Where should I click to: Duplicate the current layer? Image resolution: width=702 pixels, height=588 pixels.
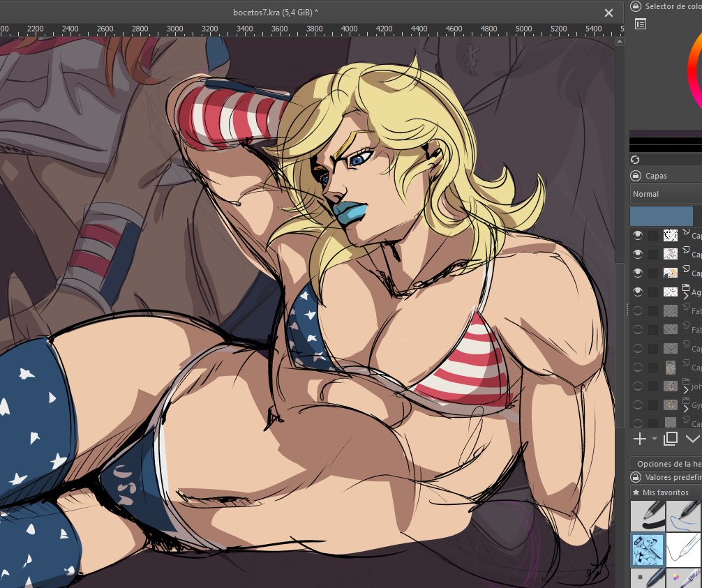point(670,439)
